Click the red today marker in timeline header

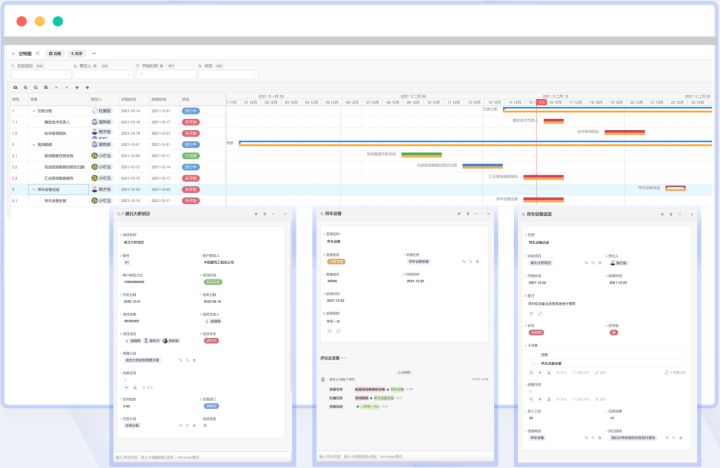pyautogui.click(x=541, y=102)
